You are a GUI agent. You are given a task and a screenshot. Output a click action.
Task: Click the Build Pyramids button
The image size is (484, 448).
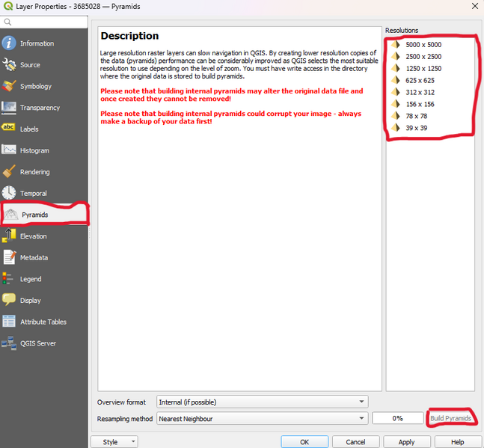(450, 418)
